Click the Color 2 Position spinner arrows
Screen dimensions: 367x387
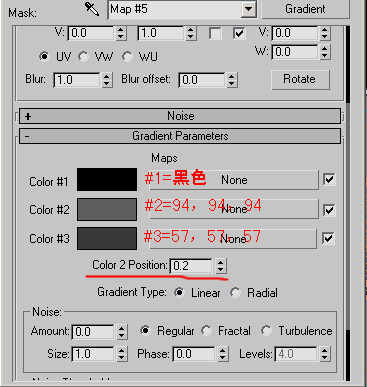tap(220, 266)
